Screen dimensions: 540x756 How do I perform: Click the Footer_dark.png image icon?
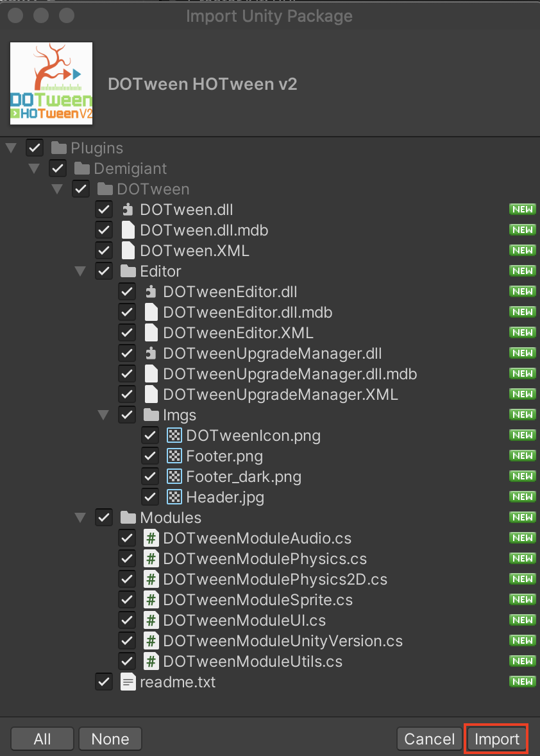174,476
